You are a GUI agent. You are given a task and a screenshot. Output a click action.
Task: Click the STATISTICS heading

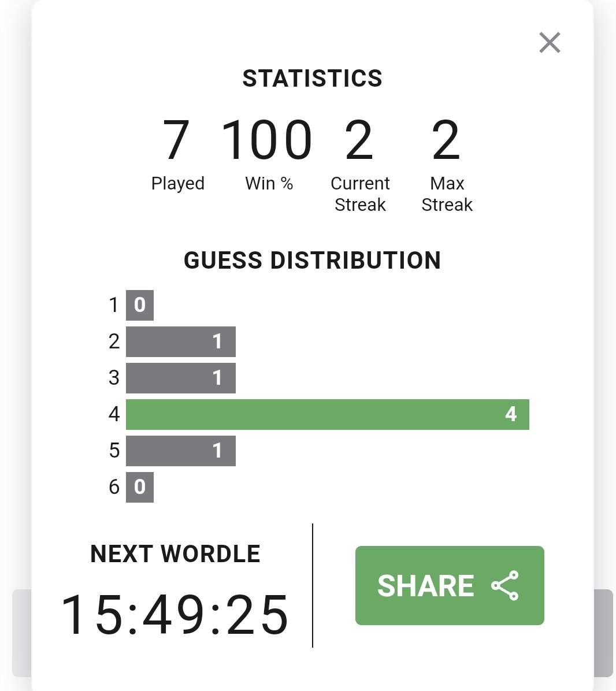click(313, 79)
